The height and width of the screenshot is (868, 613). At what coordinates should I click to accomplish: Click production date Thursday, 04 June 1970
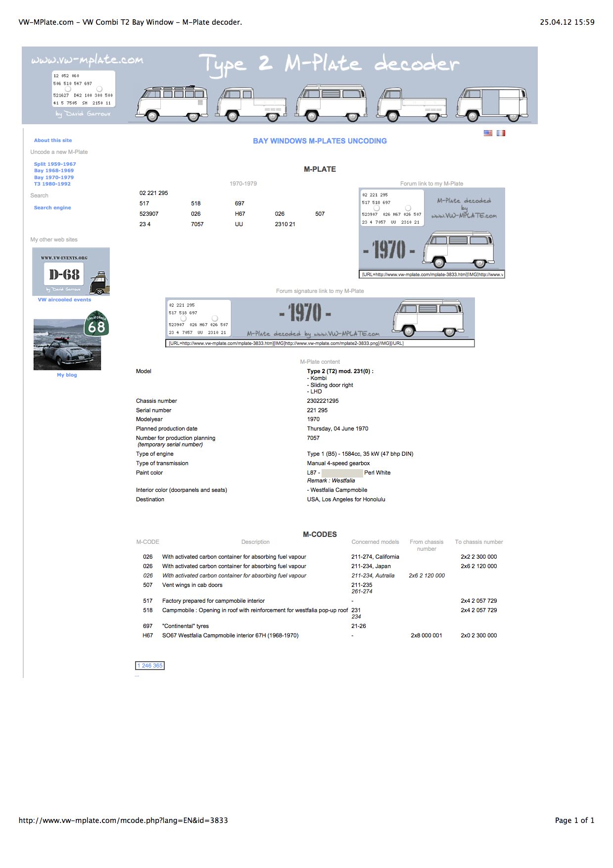click(x=337, y=429)
